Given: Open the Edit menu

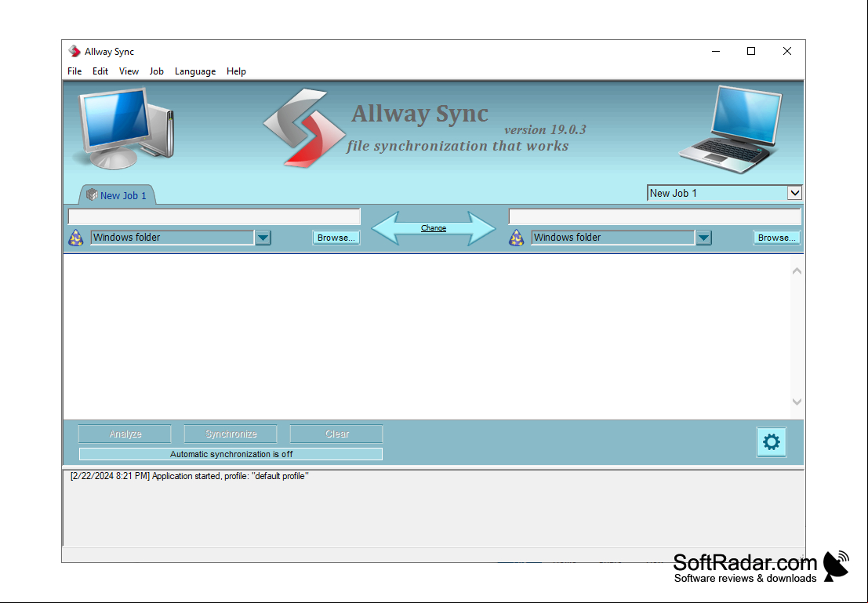Looking at the screenshot, I should (x=100, y=71).
